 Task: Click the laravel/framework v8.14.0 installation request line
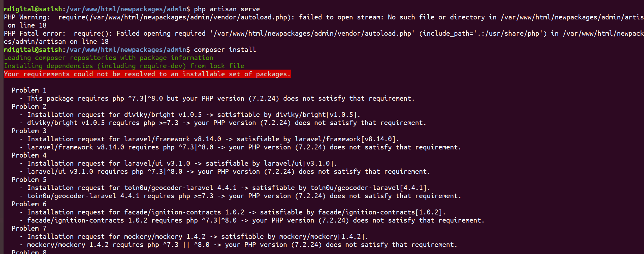pyautogui.click(x=209, y=139)
